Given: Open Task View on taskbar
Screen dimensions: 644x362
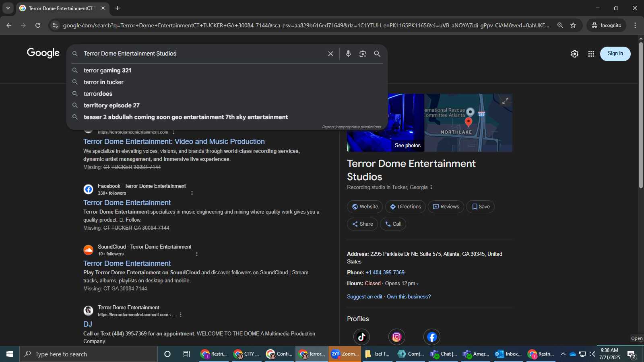Looking at the screenshot, I should tap(187, 354).
